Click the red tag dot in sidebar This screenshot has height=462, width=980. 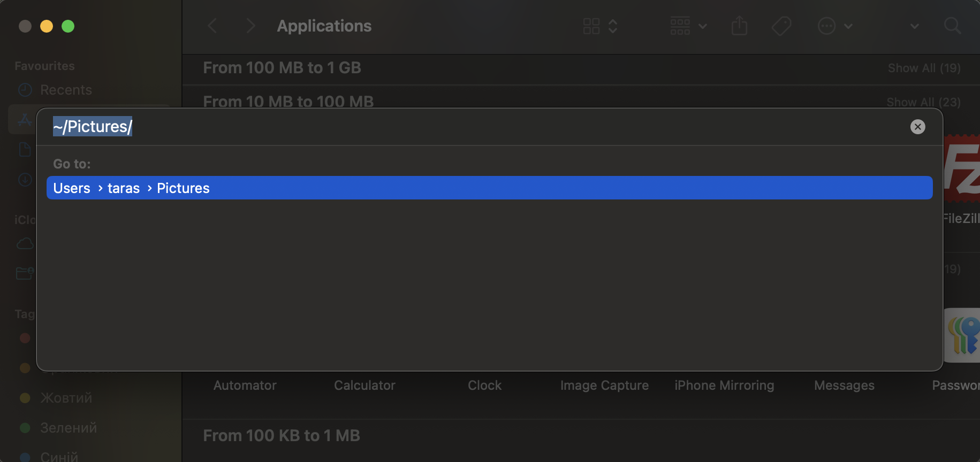coord(25,338)
